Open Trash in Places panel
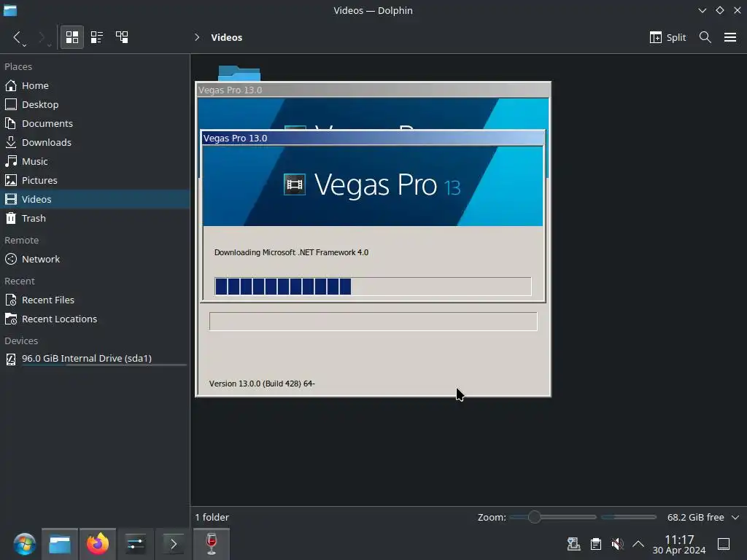This screenshot has height=560, width=747. point(95,218)
